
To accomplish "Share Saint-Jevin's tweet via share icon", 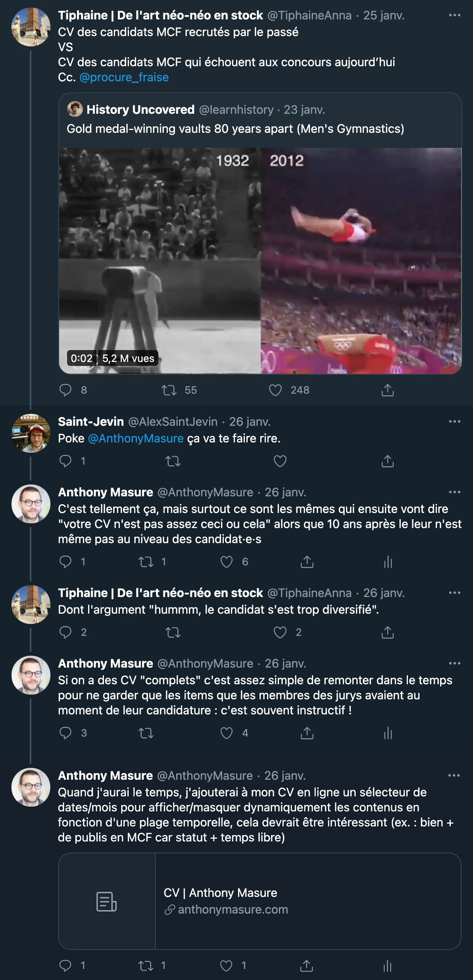I will tap(388, 461).
